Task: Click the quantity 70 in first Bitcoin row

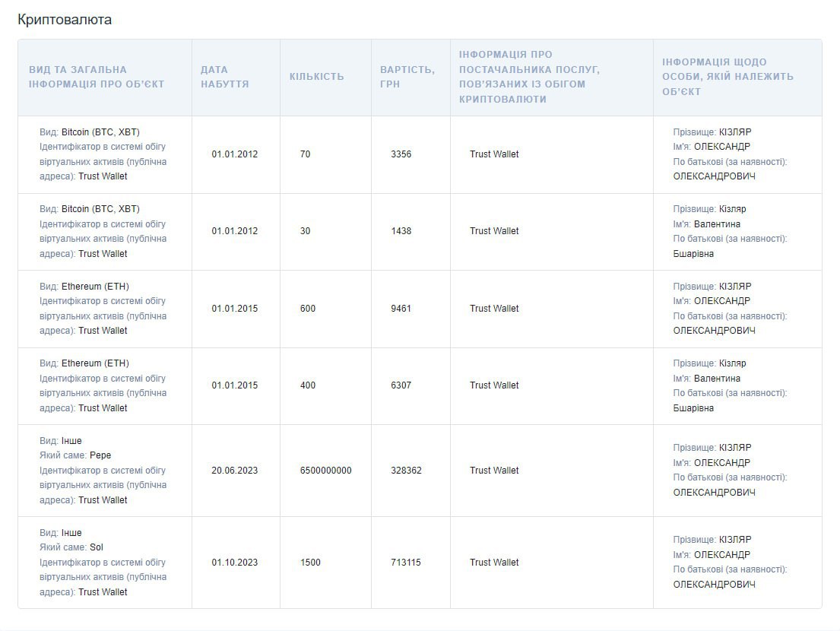Action: (x=305, y=154)
